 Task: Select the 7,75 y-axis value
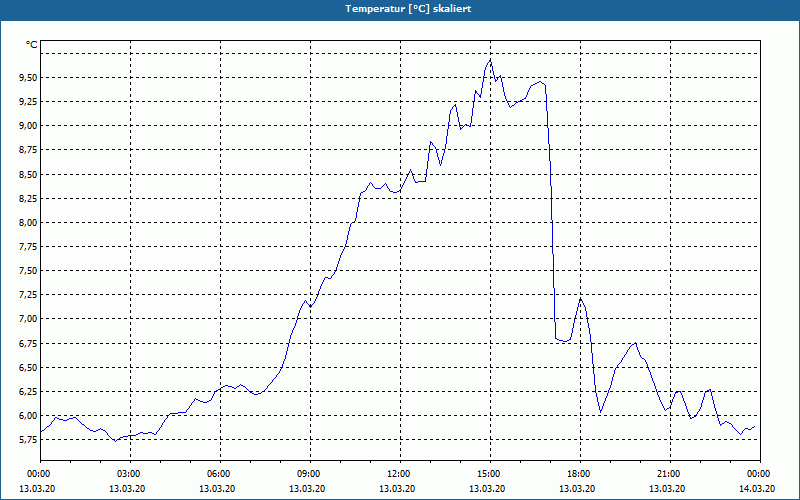29,246
